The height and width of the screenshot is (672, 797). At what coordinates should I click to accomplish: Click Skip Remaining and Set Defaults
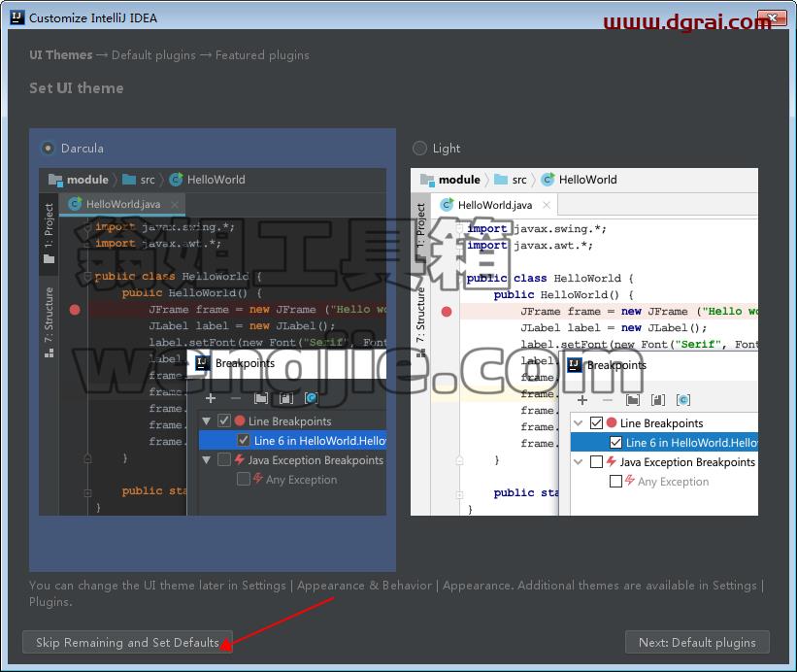pyautogui.click(x=127, y=643)
